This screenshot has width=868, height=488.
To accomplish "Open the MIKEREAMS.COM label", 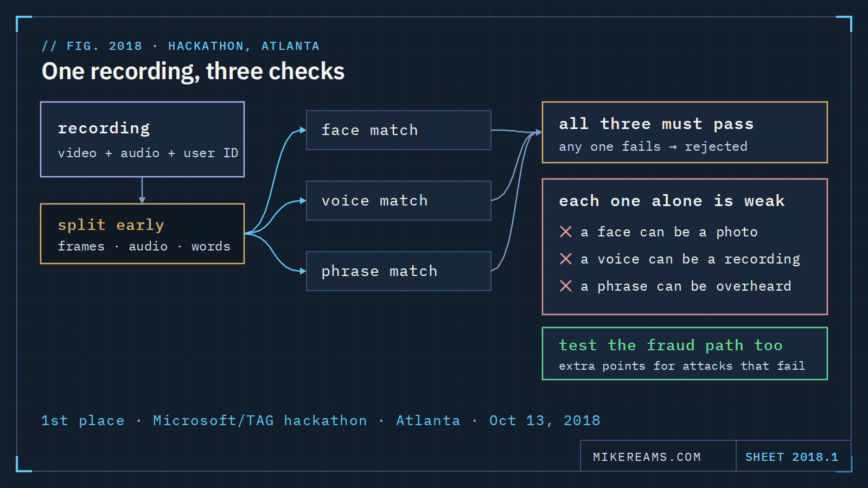I will (x=647, y=457).
